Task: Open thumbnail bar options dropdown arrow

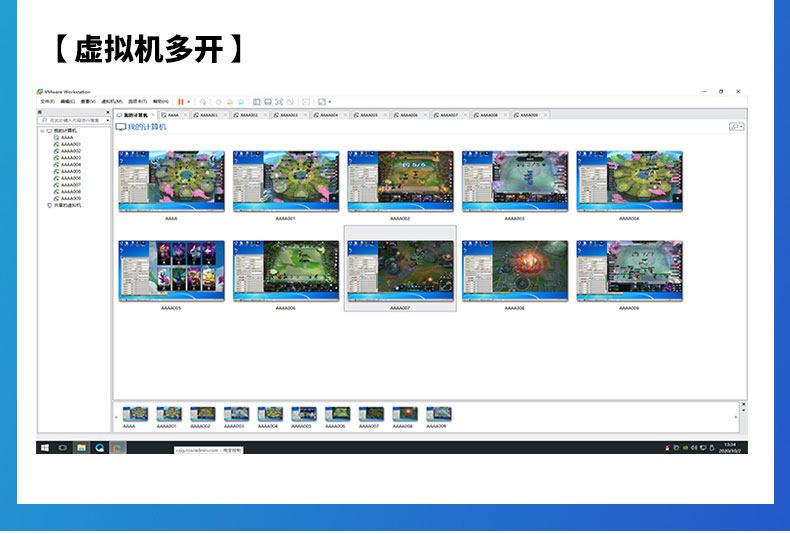Action: pyautogui.click(x=743, y=411)
